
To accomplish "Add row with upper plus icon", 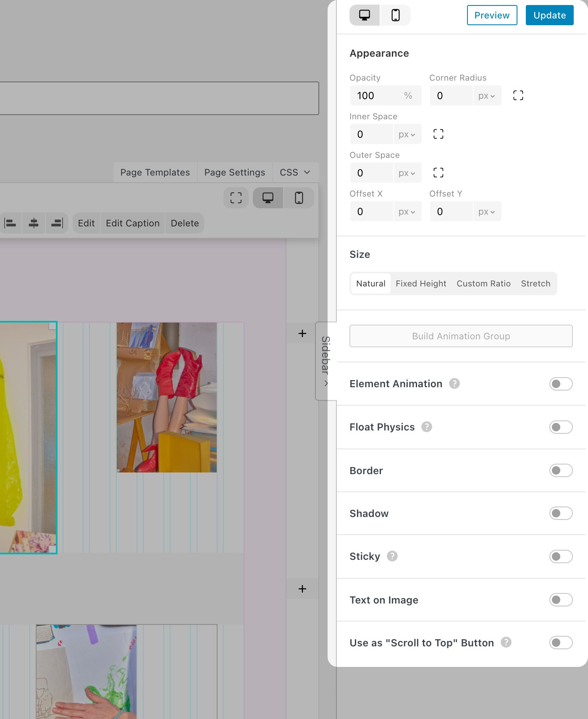I will [302, 333].
